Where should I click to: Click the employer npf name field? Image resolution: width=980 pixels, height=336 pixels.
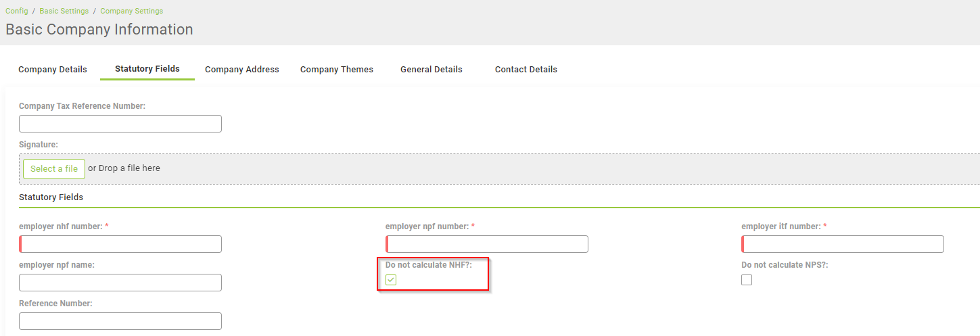(x=120, y=283)
